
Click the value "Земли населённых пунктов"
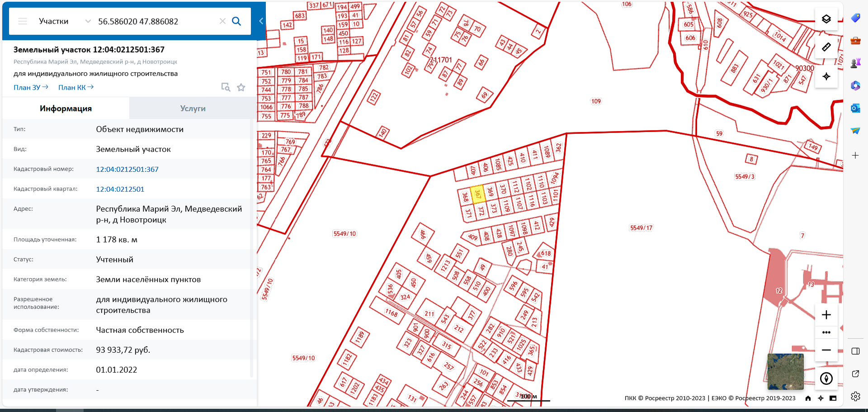pyautogui.click(x=148, y=279)
